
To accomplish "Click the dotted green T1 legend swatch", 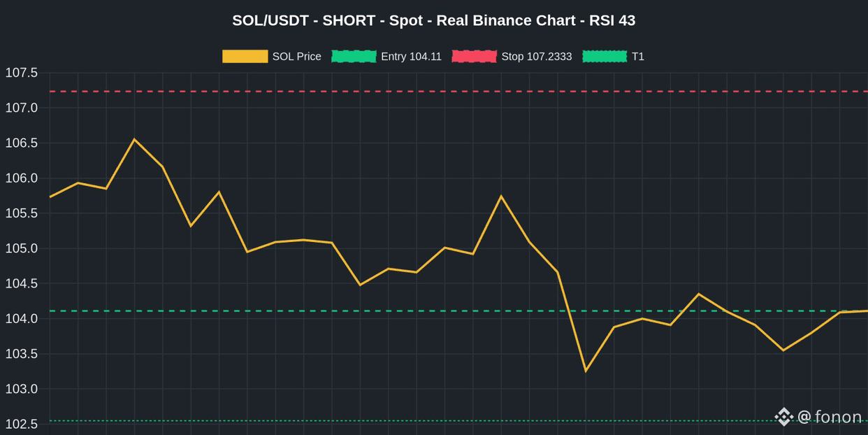I will point(605,57).
